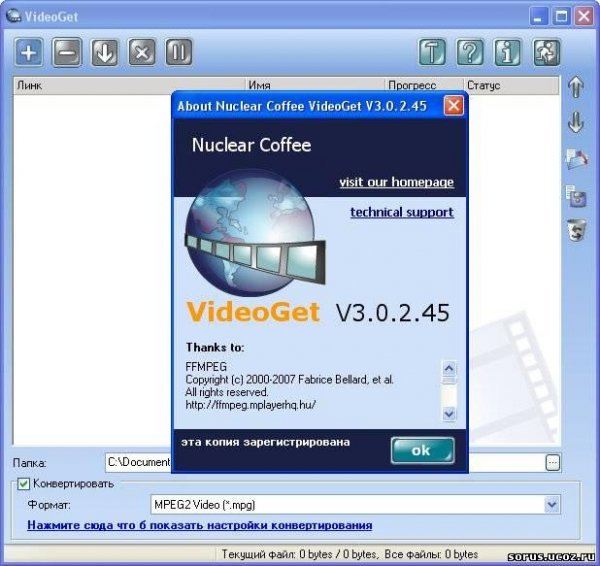Screen dimensions: 600x566
Task: Open help via the question mark icon
Action: tap(470, 52)
